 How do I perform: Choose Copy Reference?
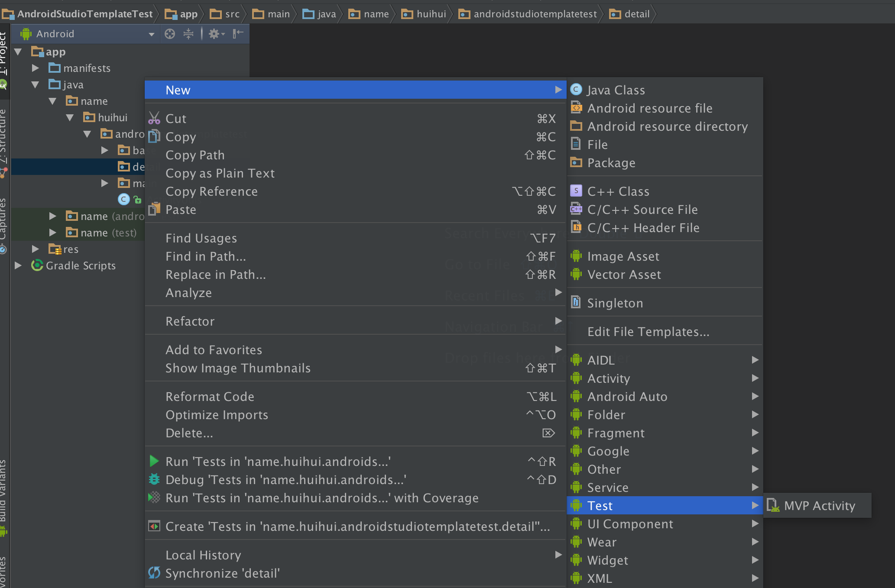tap(355, 191)
